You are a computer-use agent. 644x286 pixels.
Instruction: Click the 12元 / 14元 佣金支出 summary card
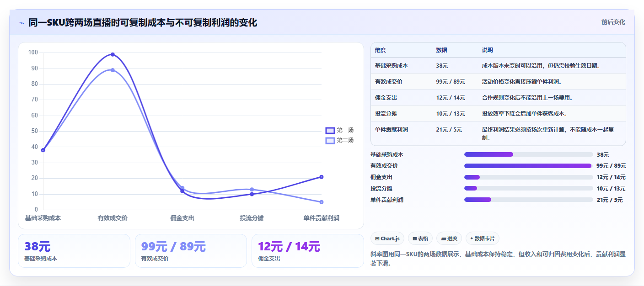click(308, 251)
